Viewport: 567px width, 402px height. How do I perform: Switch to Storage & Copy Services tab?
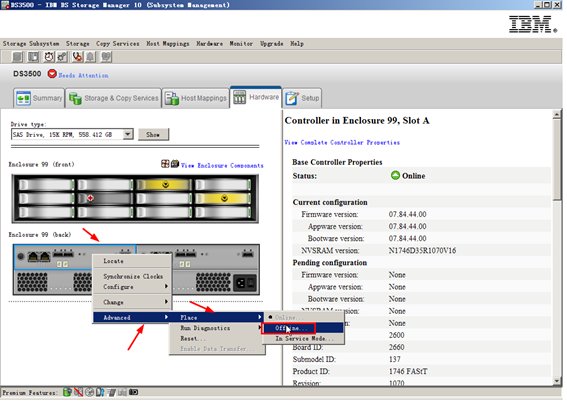pyautogui.click(x=113, y=98)
